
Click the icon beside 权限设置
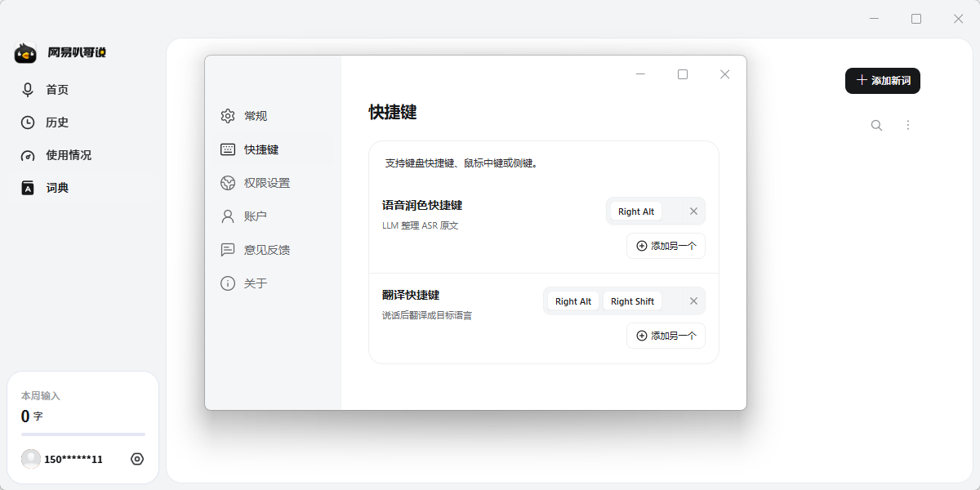228,183
